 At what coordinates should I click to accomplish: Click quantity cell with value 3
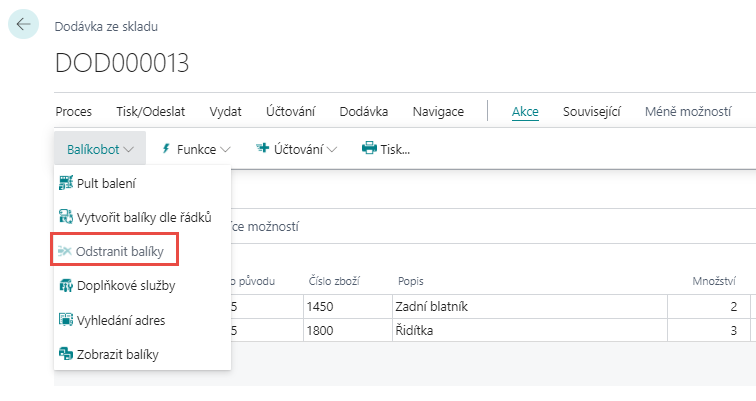(x=709, y=331)
